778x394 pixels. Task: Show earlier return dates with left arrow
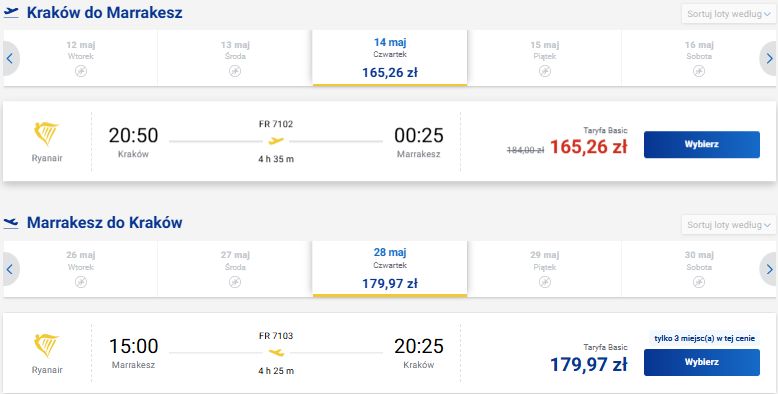click(10, 269)
